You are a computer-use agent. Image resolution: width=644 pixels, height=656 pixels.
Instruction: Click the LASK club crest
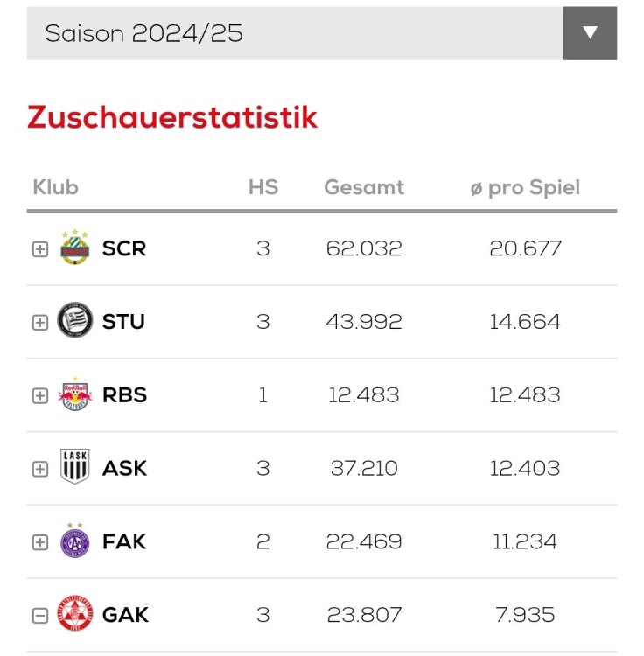pos(74,468)
